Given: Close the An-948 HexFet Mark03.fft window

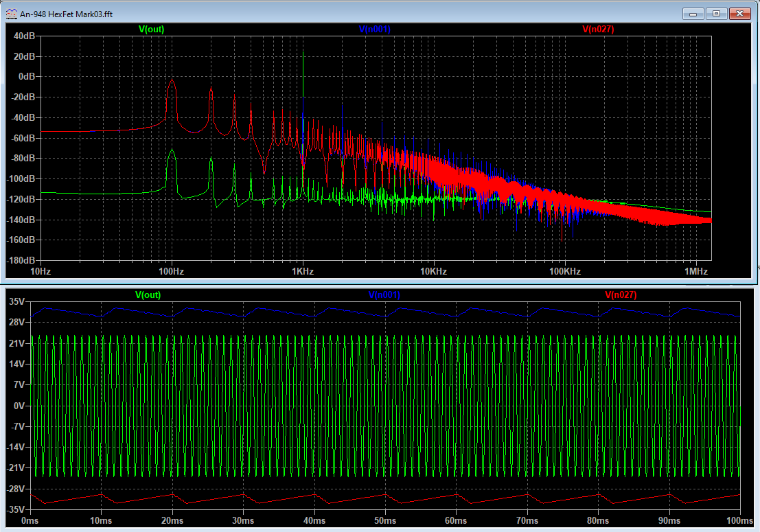Looking at the screenshot, I should coord(740,13).
